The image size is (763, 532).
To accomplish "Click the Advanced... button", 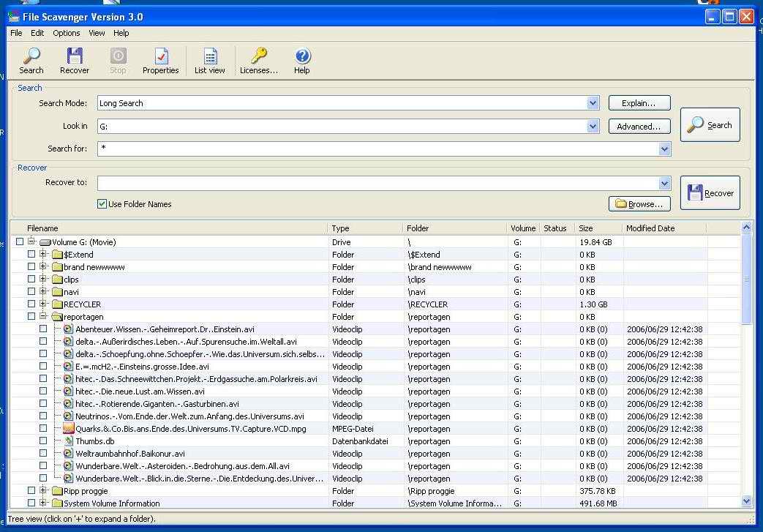I will [x=639, y=127].
